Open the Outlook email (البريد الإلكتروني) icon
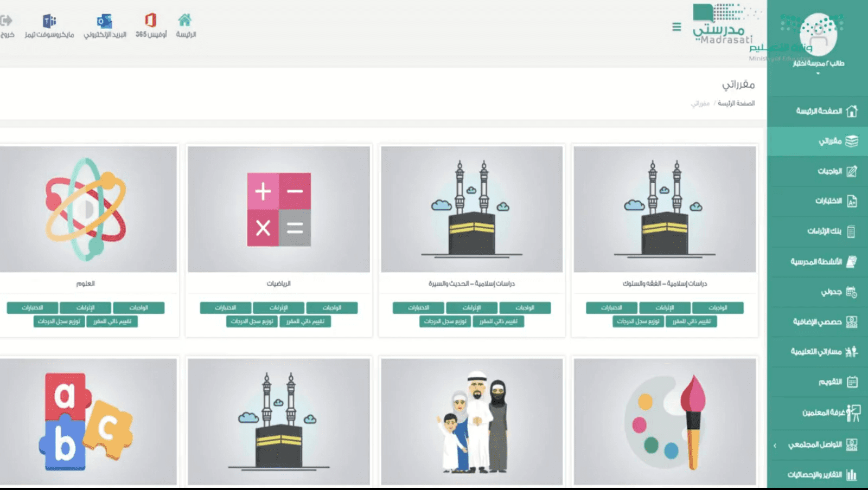Image resolution: width=868 pixels, height=490 pixels. pyautogui.click(x=104, y=21)
